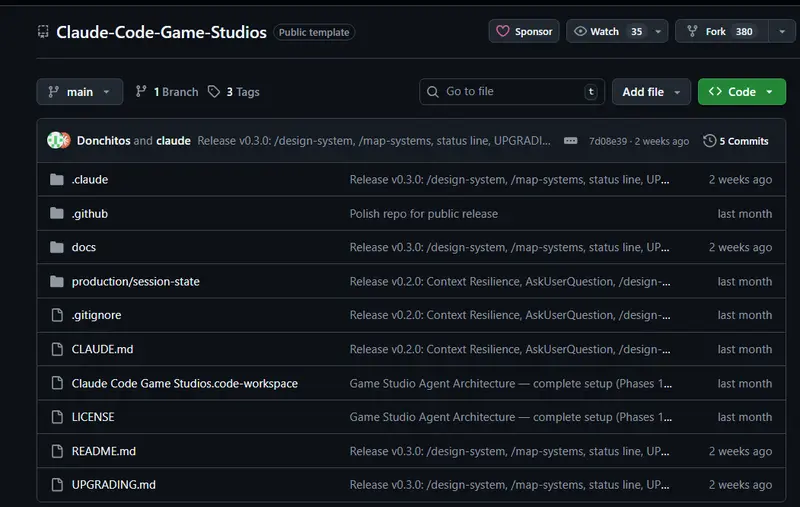Click the code-workspace file icon

tap(57, 383)
